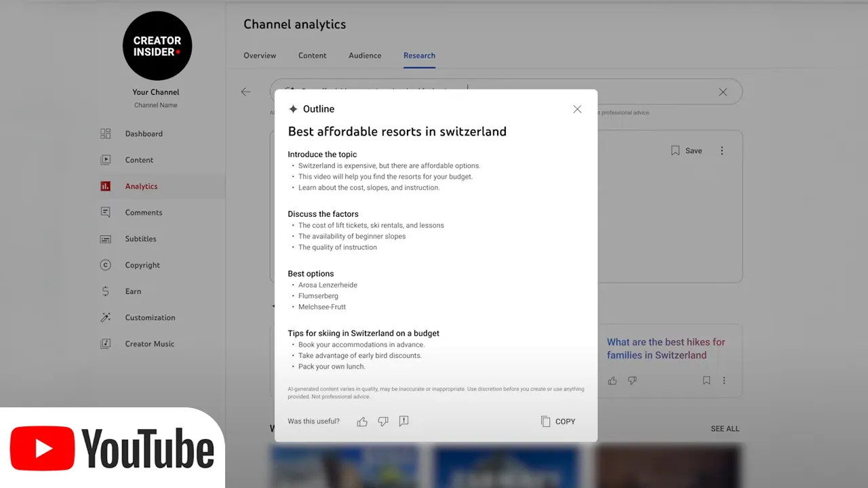868x488 pixels.
Task: Select Analytics in the sidebar
Action: click(141, 186)
